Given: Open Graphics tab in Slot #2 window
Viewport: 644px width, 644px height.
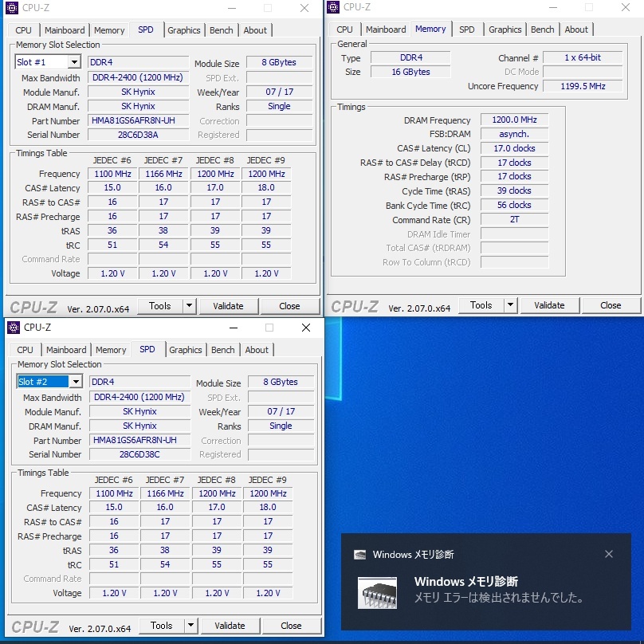Looking at the screenshot, I should coord(185,350).
